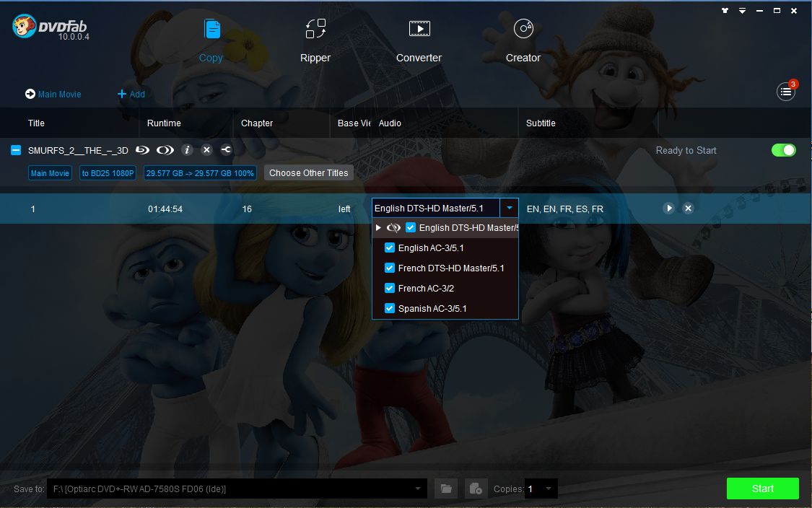
Task: Browse output folder with the folder icon
Action: [446, 489]
